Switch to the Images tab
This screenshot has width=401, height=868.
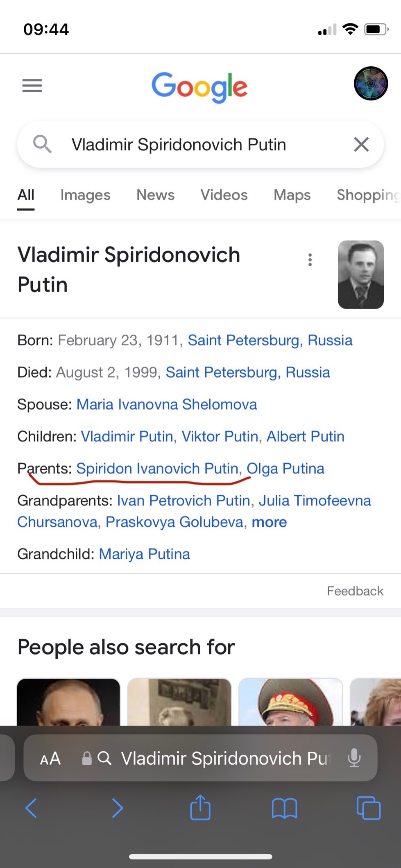(85, 195)
